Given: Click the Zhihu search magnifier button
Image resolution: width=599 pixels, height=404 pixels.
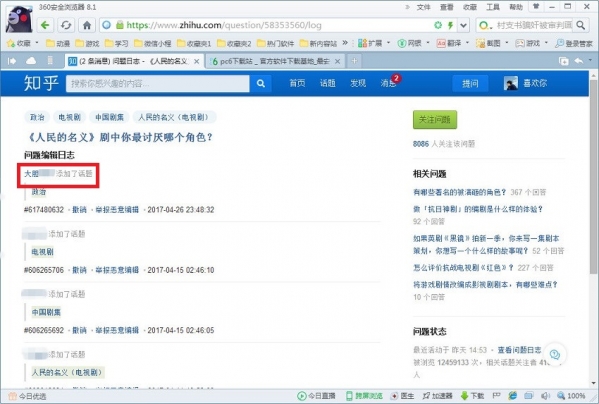Looking at the screenshot, I should (x=261, y=83).
